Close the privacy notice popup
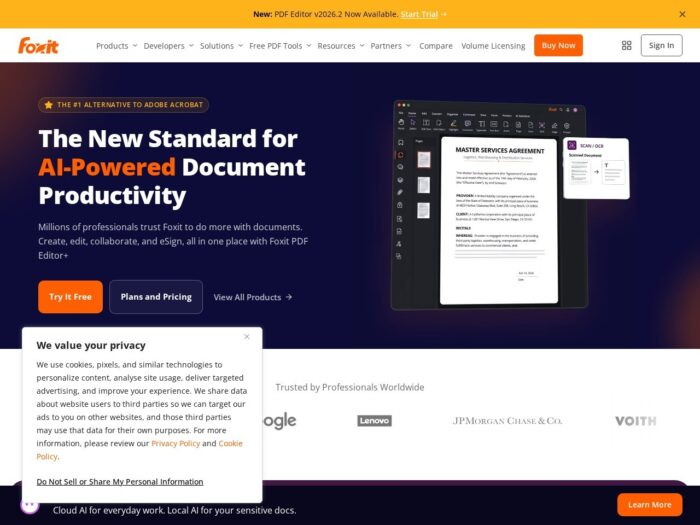 [x=247, y=337]
